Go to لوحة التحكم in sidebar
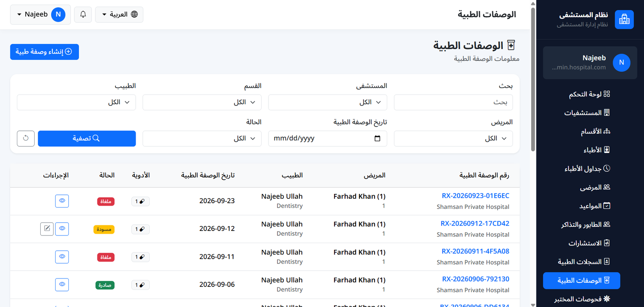The image size is (644, 307). click(x=589, y=94)
